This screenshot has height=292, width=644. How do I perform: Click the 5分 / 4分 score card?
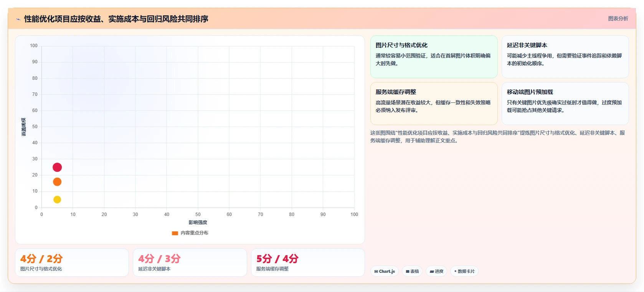(x=308, y=262)
